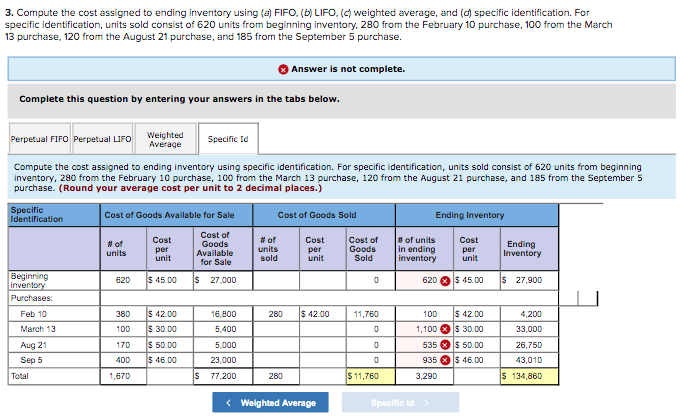Click March 13 ending inventory 33,000
Viewport: 684px width, 417px height.
[529, 329]
